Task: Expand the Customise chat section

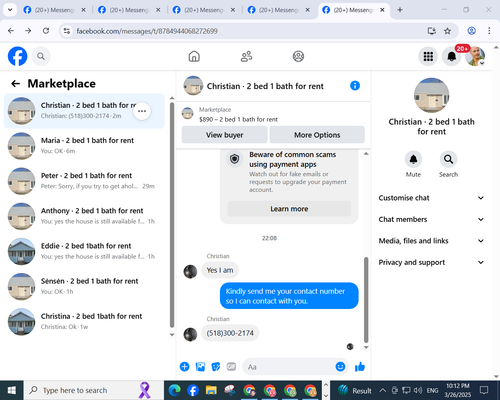Action: tap(431, 198)
